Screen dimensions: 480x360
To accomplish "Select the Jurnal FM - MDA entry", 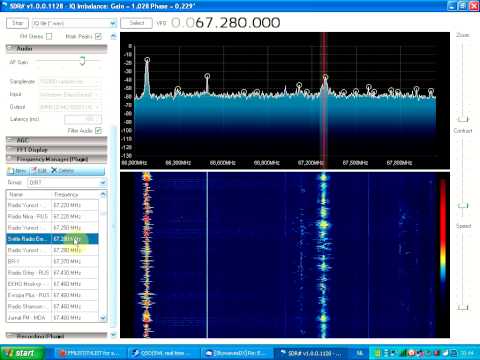I will [x=52, y=317].
